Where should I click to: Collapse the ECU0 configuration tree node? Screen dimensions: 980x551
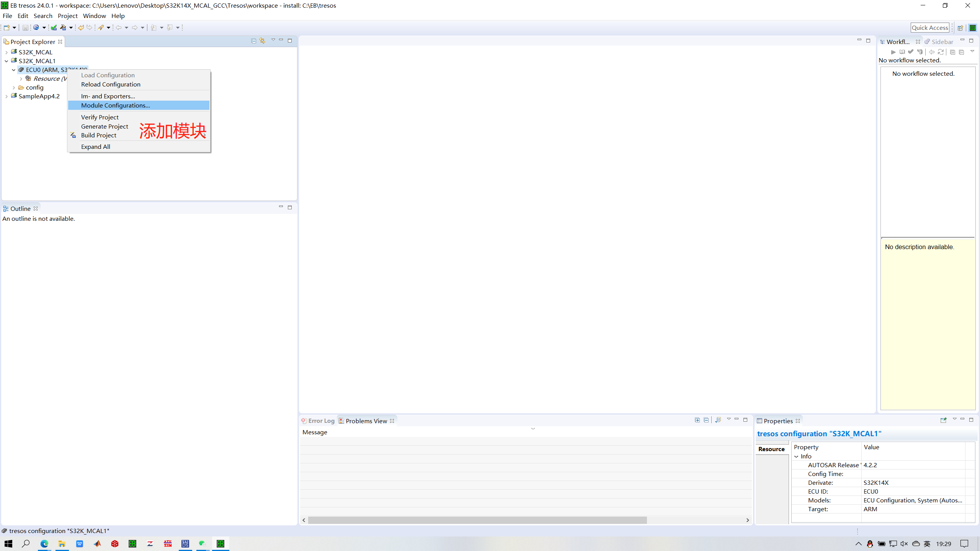[x=14, y=70]
